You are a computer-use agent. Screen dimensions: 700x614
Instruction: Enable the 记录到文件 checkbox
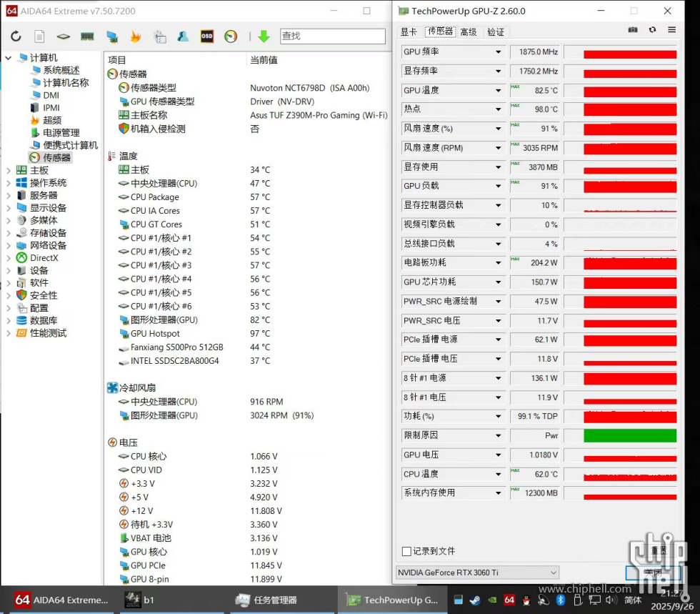tap(406, 551)
